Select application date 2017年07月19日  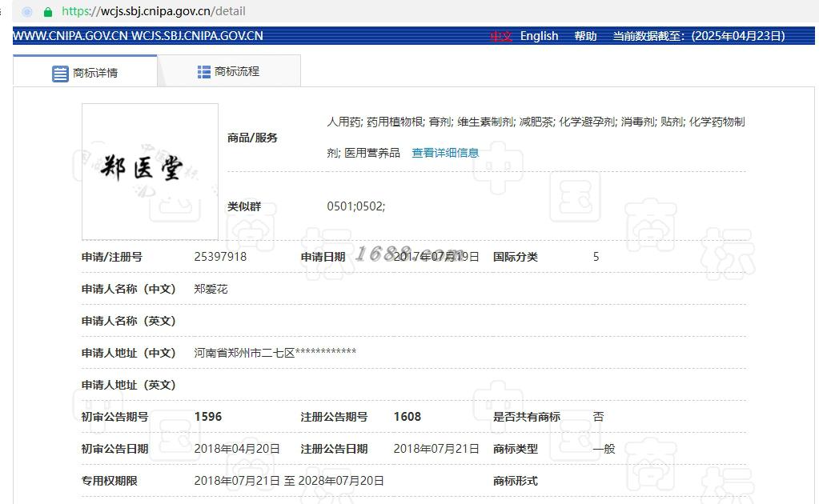(x=436, y=257)
